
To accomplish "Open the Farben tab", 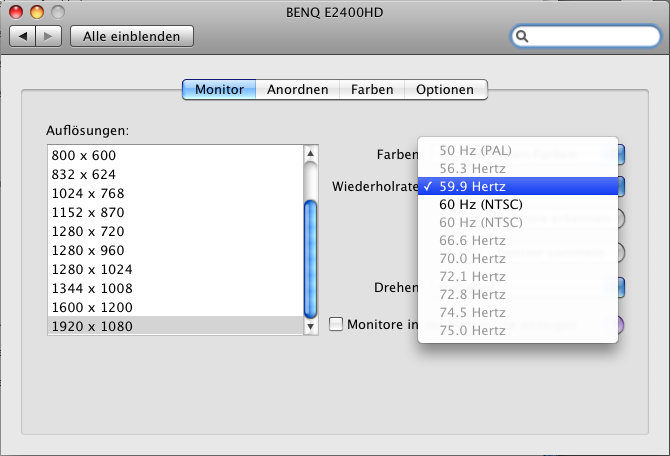I will pyautogui.click(x=371, y=89).
